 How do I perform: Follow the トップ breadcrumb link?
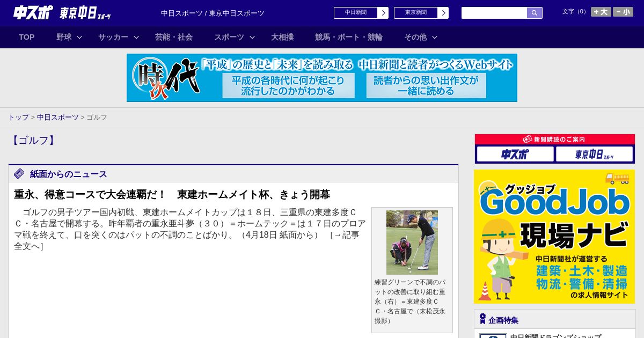(x=18, y=117)
